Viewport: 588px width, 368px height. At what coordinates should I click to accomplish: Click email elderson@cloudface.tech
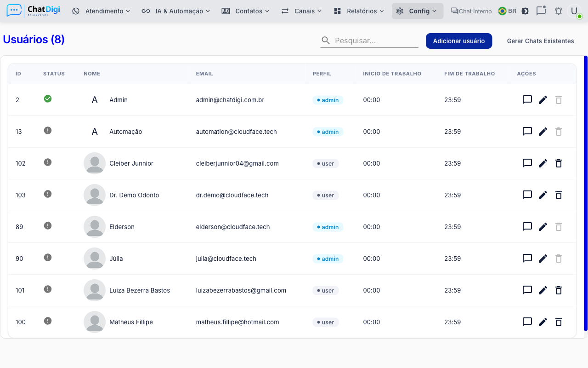(x=233, y=227)
